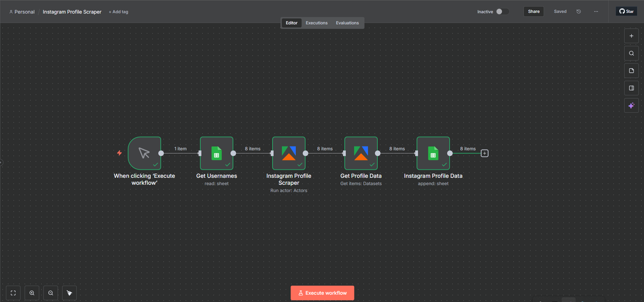Screen dimensions: 644x302
Task: Click '8 items' label after Instagram Profile Scraper
Action: pyautogui.click(x=325, y=149)
